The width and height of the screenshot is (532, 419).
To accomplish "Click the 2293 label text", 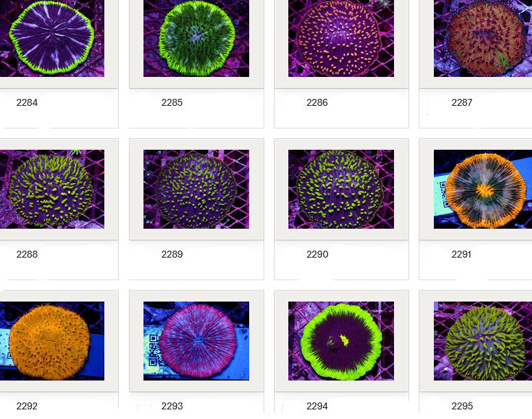I will click(172, 406).
